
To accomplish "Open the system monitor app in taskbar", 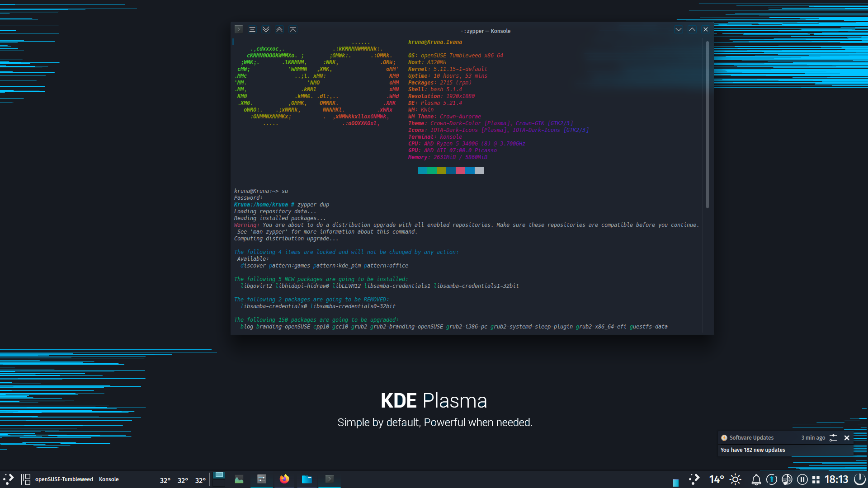I will (239, 479).
